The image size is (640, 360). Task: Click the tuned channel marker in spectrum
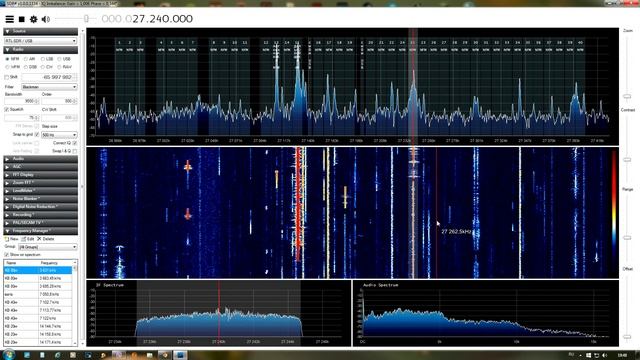(x=413, y=86)
